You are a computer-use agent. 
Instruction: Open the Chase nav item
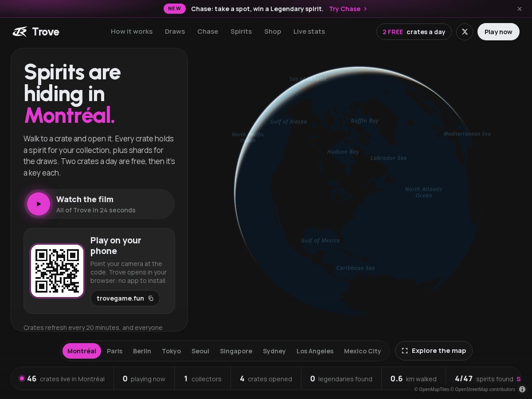[208, 31]
